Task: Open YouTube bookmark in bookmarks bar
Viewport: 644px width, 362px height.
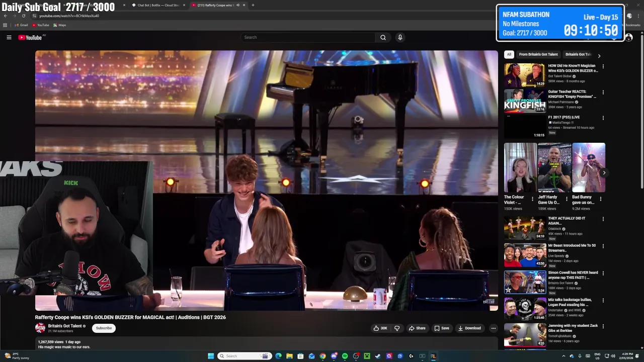Action: (41, 25)
